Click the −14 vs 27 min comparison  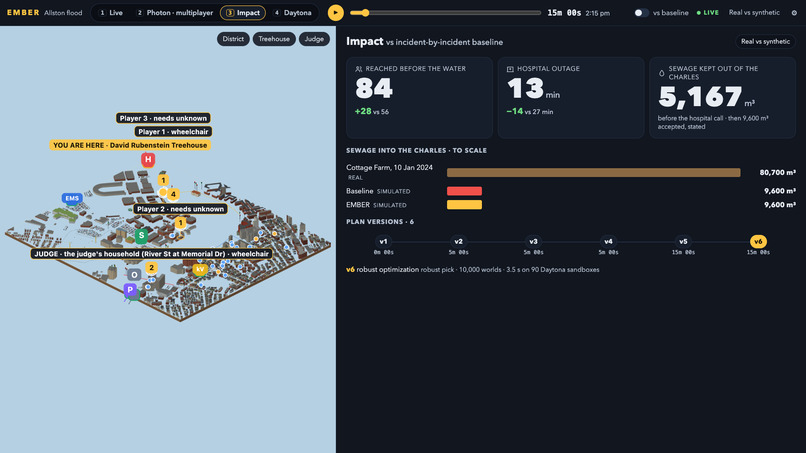pos(529,112)
